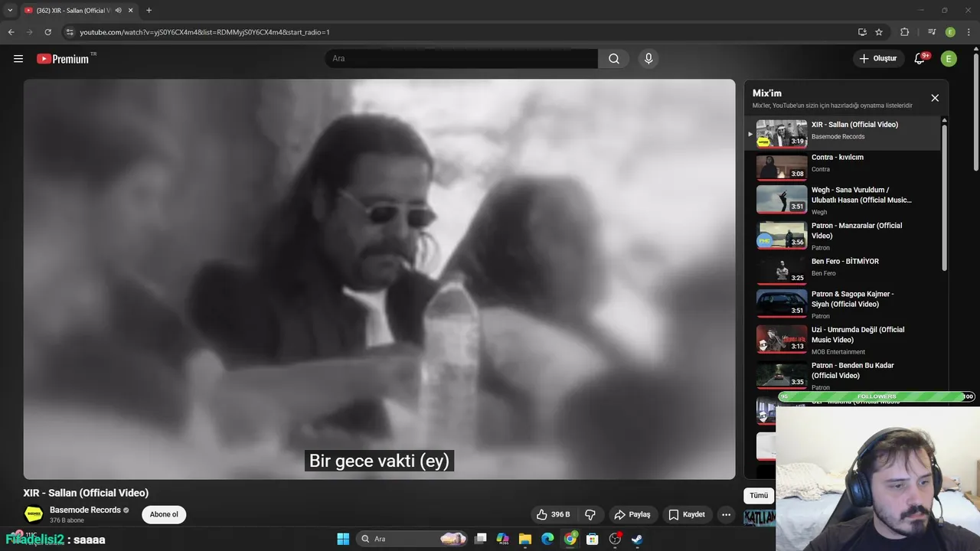980x551 pixels.
Task: Bookmark this page with the star icon
Action: pyautogui.click(x=879, y=32)
